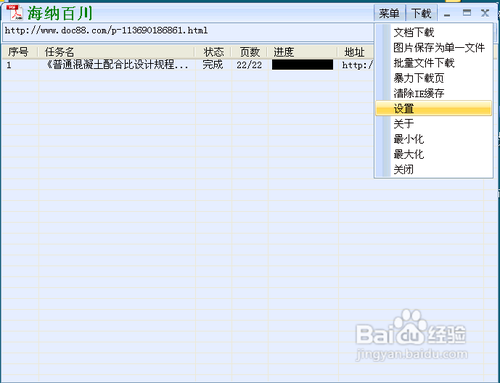Click row number 1 cell

click(9, 65)
